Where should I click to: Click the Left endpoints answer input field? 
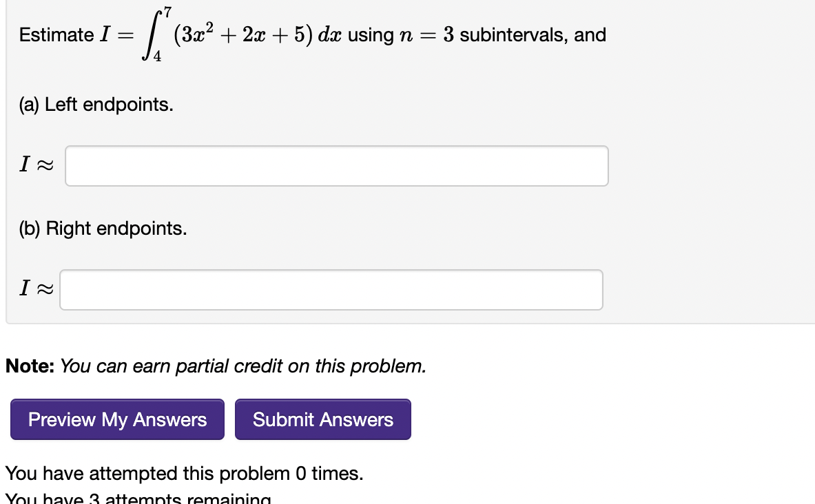pyautogui.click(x=336, y=165)
